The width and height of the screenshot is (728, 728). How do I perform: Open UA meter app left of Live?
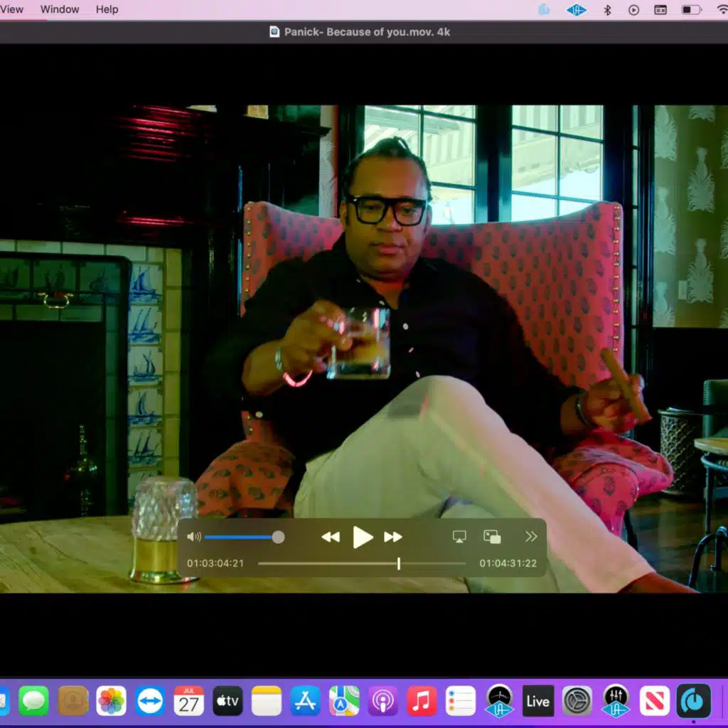pos(499,700)
